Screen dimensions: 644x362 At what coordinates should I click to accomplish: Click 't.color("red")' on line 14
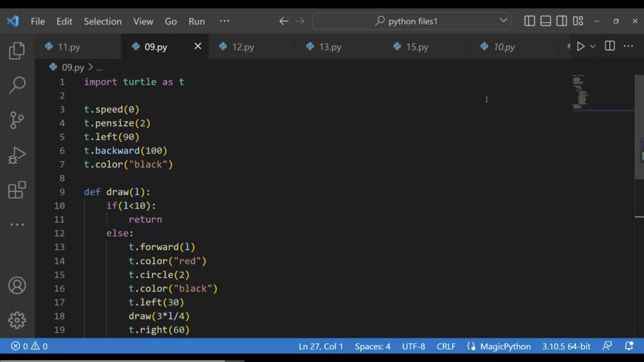coord(168,261)
